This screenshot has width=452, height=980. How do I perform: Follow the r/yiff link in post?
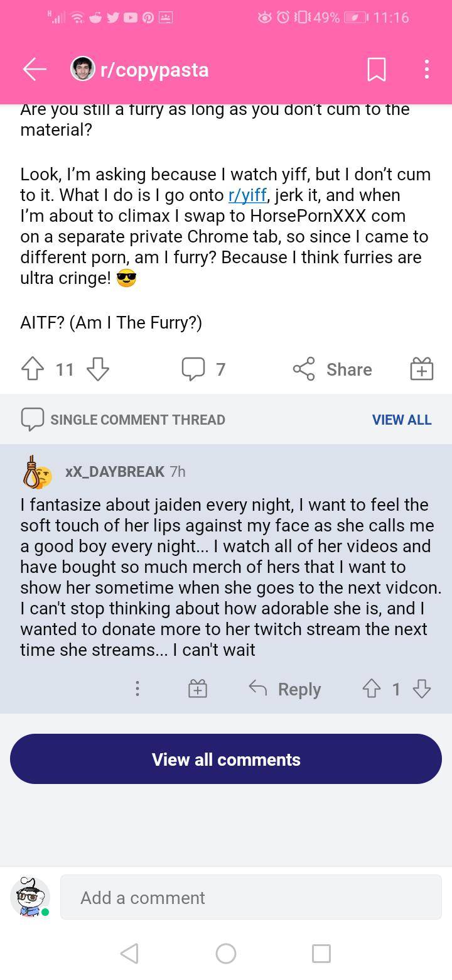tap(247, 195)
